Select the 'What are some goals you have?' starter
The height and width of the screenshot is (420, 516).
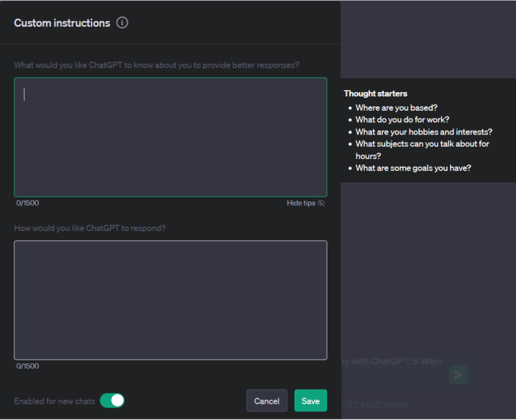[x=413, y=168]
